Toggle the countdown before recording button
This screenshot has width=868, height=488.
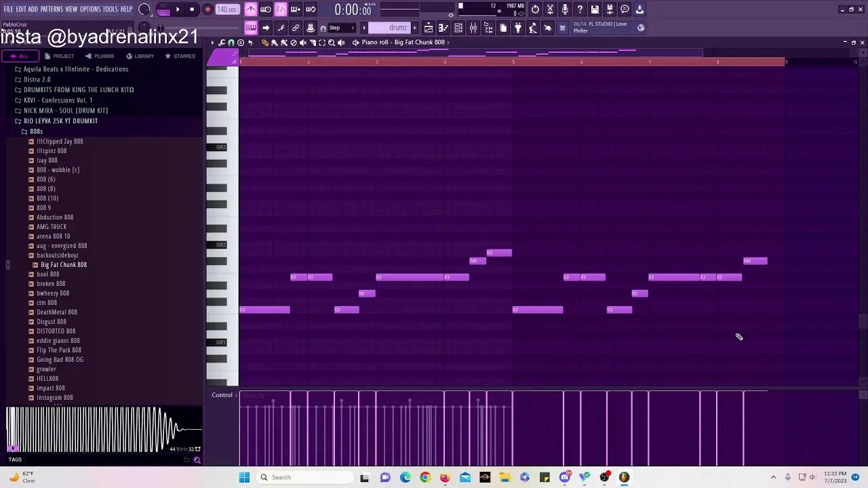[x=281, y=9]
